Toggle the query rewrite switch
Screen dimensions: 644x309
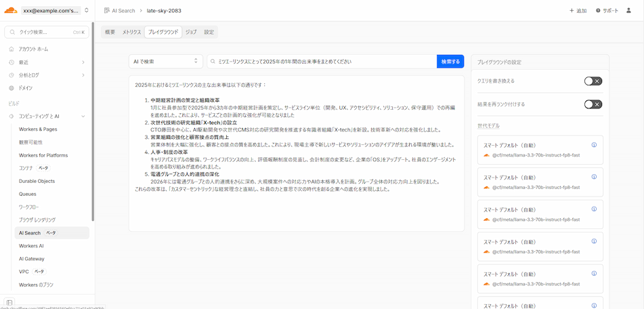593,81
